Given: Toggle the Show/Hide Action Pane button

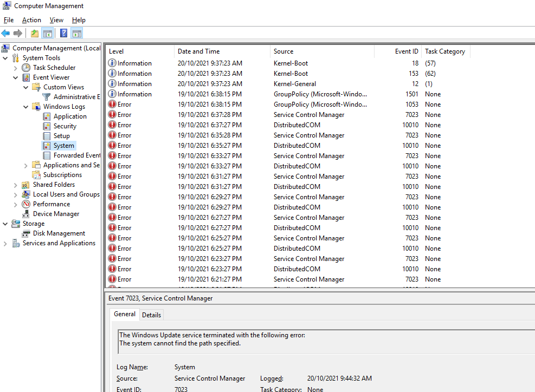Looking at the screenshot, I should [76, 32].
